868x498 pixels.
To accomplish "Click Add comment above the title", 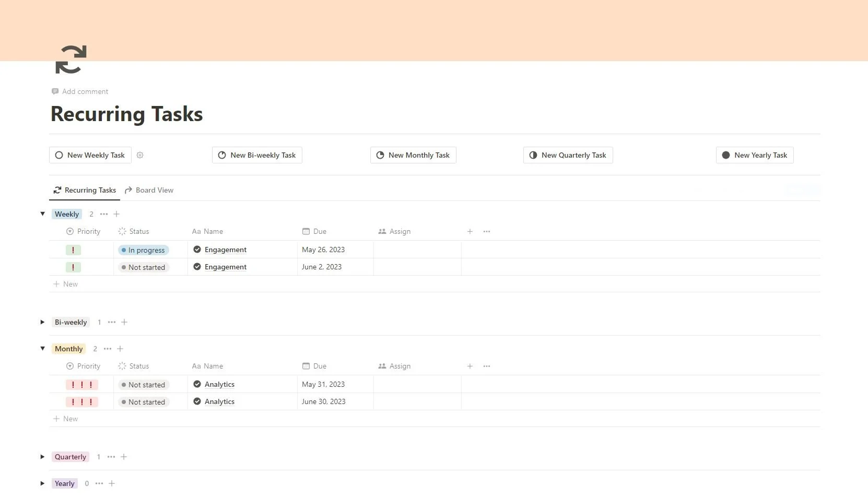I will (x=80, y=91).
